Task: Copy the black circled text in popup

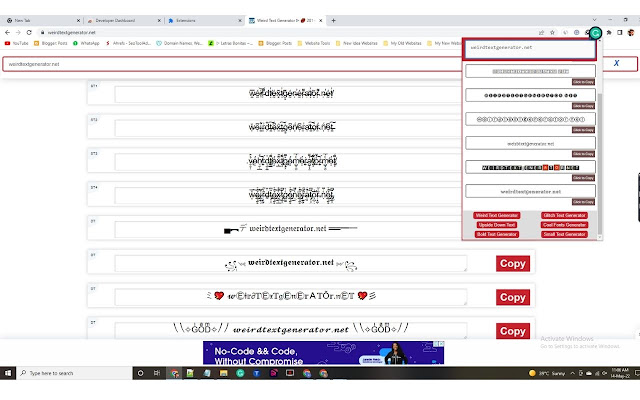Action: [x=583, y=106]
